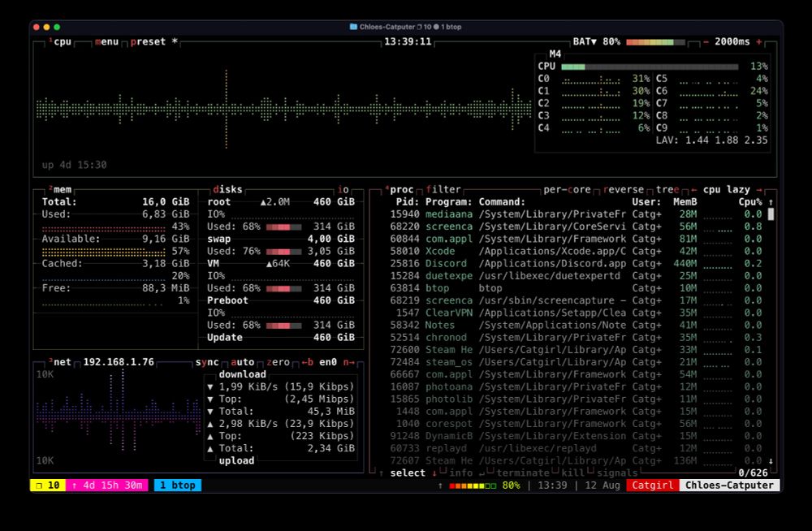
Task: Toggle reverse sorting of processes
Action: pos(623,190)
